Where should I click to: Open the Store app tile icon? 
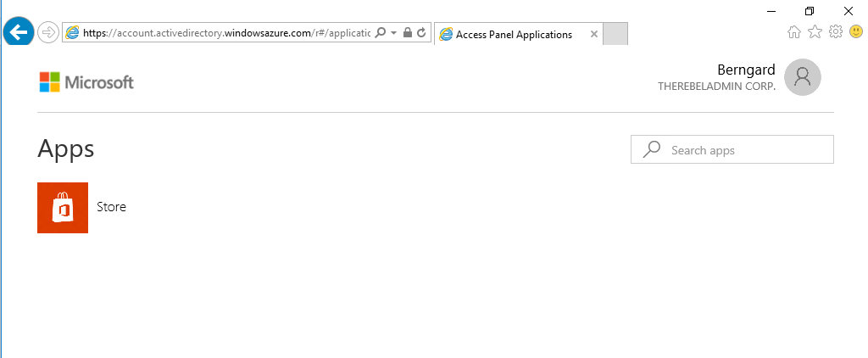63,208
